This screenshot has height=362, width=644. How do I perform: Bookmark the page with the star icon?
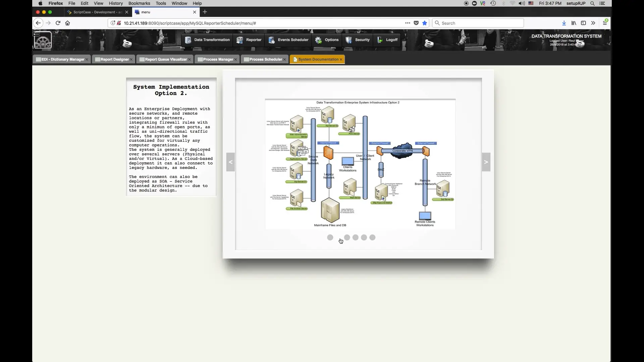click(424, 23)
